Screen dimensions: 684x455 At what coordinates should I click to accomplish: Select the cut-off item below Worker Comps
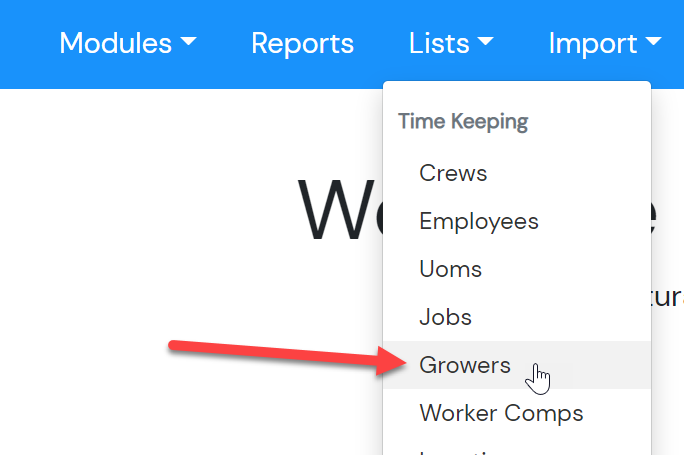[517, 449]
